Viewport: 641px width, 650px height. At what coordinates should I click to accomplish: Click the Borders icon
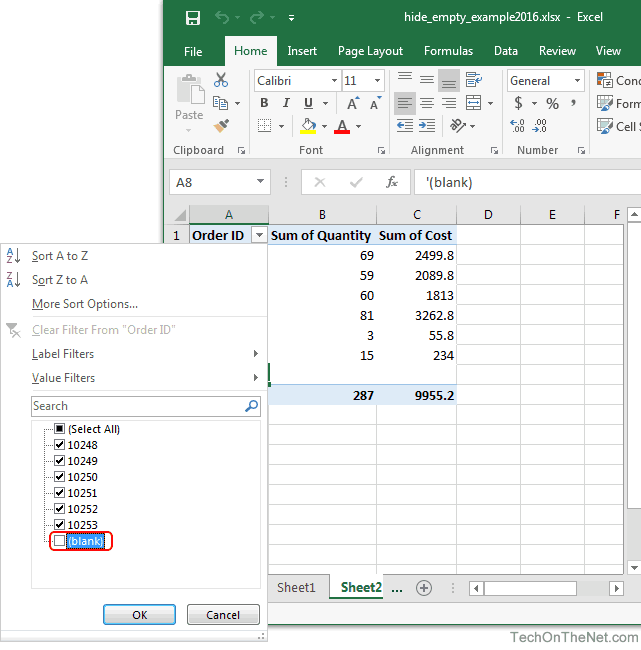(x=265, y=126)
